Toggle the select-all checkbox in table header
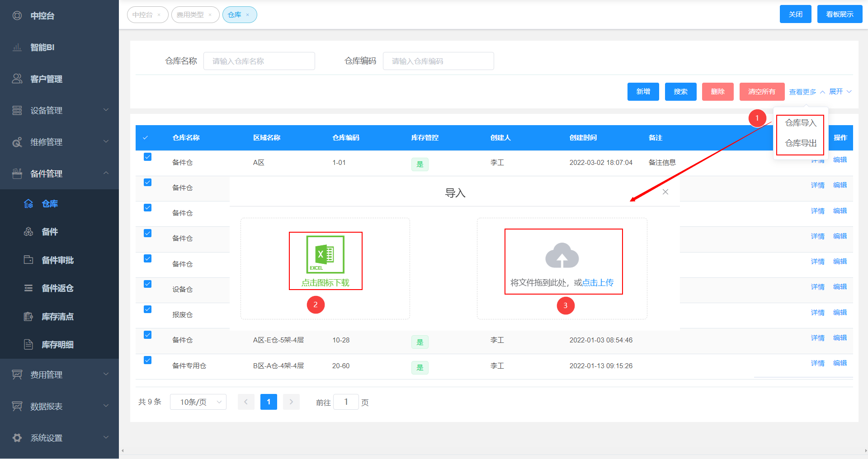 (146, 138)
